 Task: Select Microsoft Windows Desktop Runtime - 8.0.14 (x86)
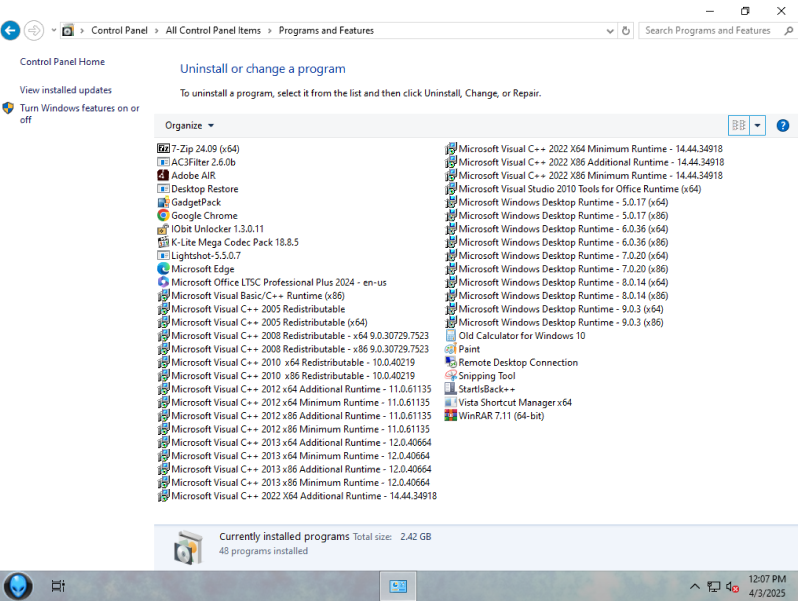coord(557,296)
